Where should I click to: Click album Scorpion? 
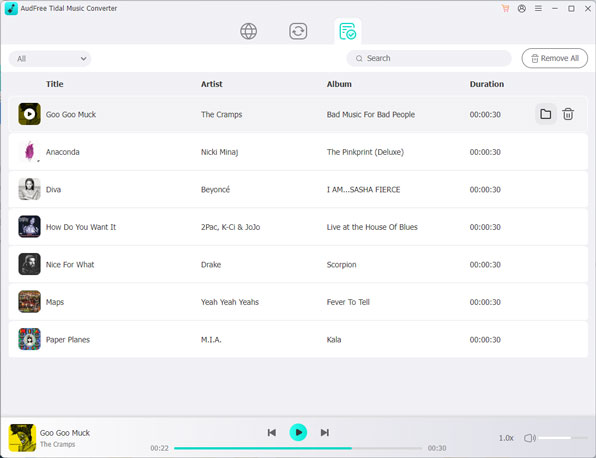(341, 265)
